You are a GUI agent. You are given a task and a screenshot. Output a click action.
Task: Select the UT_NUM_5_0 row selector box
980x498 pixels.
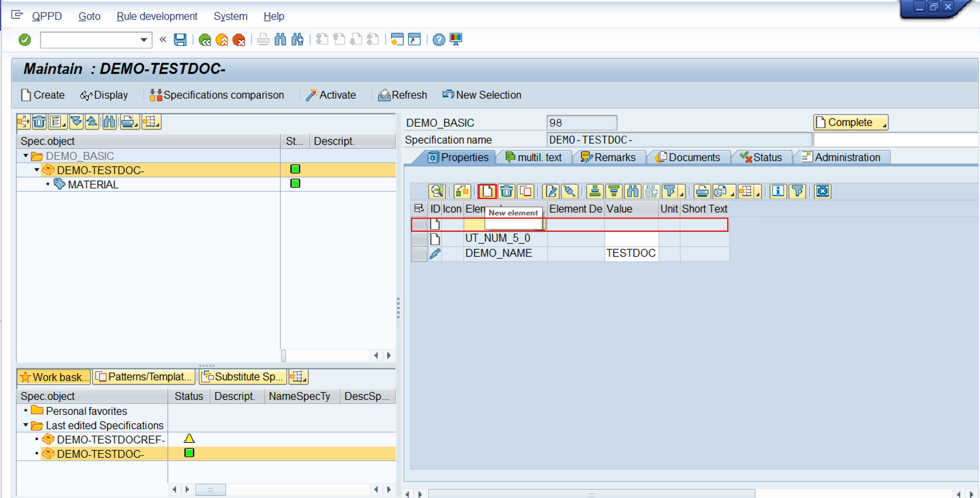[419, 238]
